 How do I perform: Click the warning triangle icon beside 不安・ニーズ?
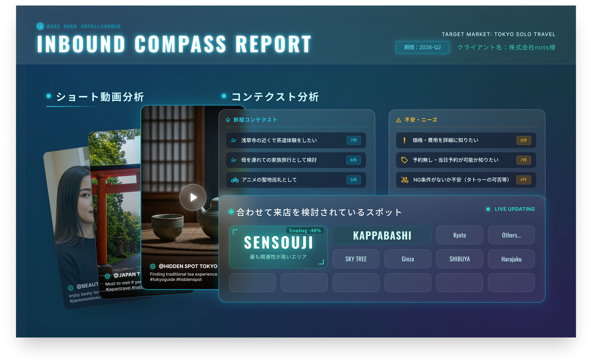398,120
